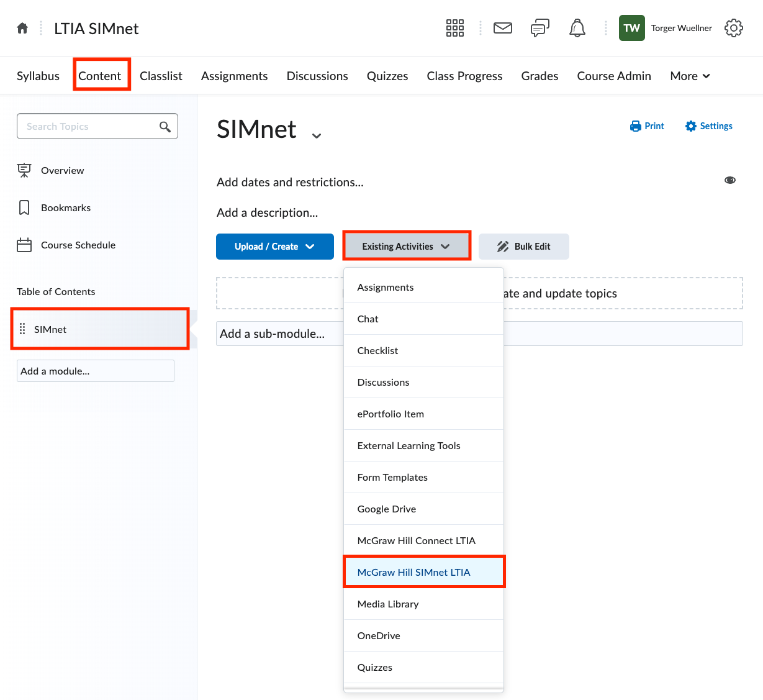Pick ePortfolio Item from the menu

(423, 414)
